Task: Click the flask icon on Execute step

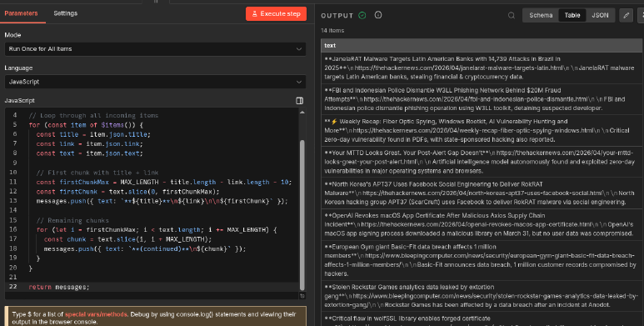Action: (x=254, y=13)
